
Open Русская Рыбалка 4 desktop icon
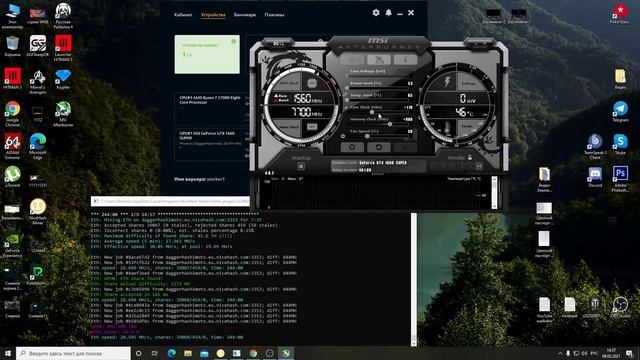(x=63, y=16)
